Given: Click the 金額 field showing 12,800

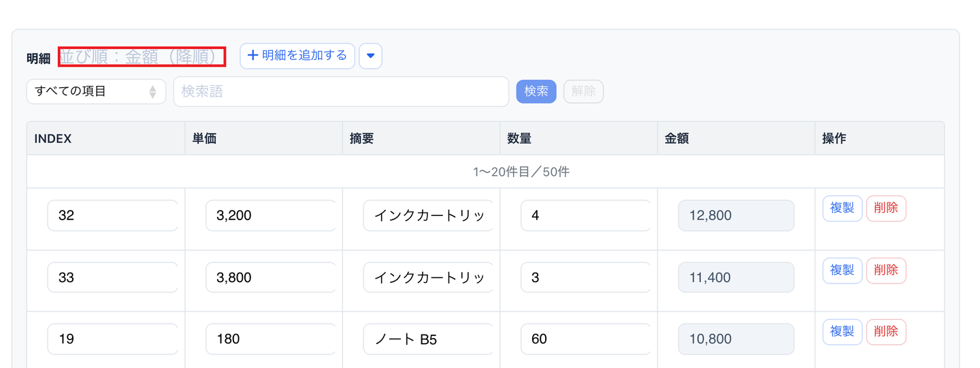Looking at the screenshot, I should coord(736,215).
